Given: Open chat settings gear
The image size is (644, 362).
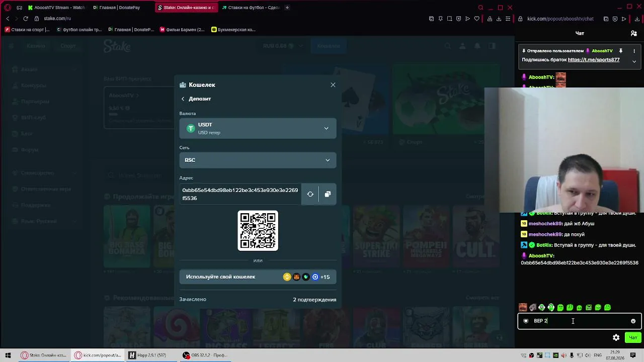Looking at the screenshot, I should 616,337.
